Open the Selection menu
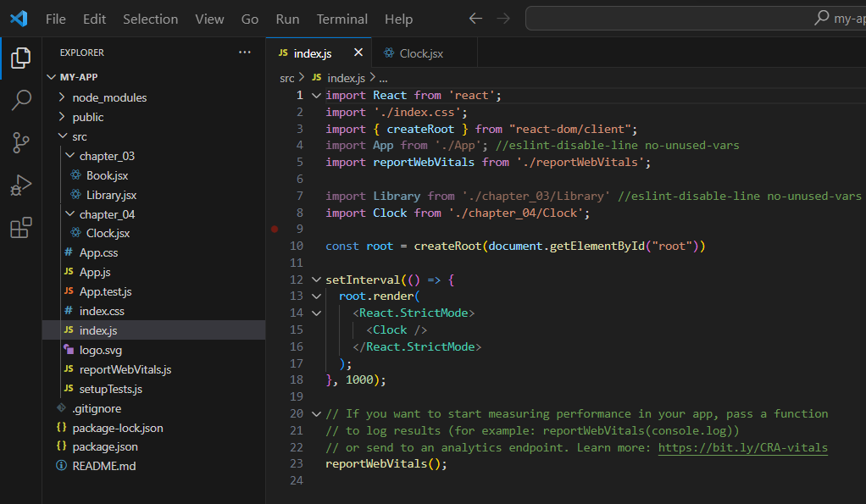Image resolution: width=866 pixels, height=504 pixels. click(151, 19)
